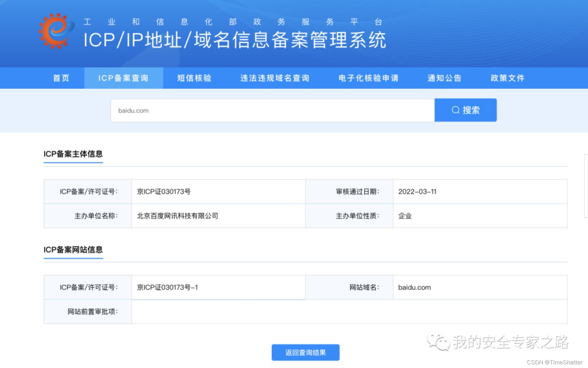Open the 首页 nav tab
This screenshot has width=588, height=368.
(x=61, y=78)
